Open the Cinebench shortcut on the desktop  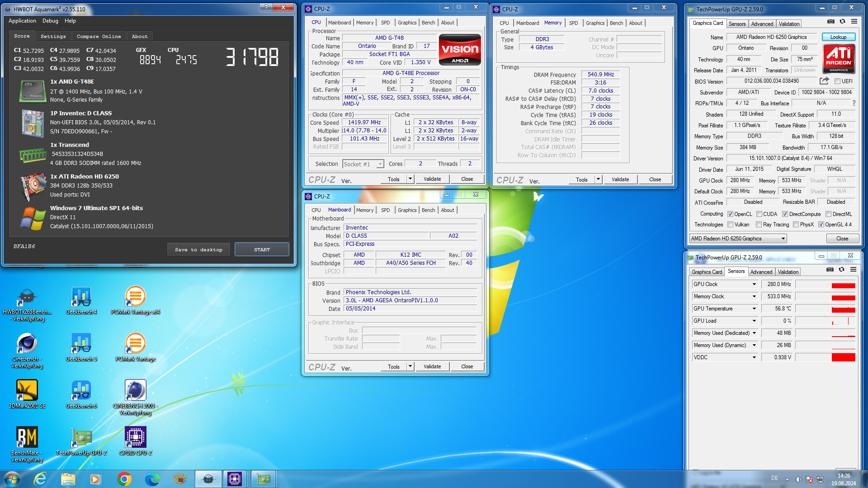tap(27, 351)
